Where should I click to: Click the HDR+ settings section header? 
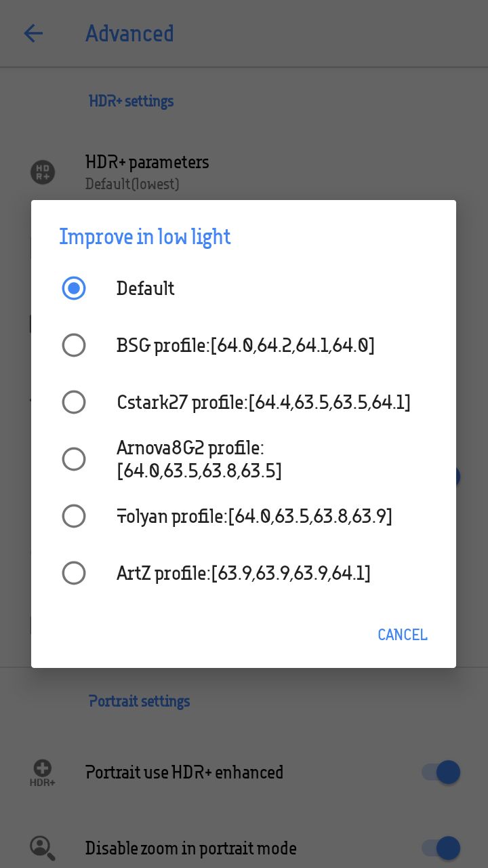pyautogui.click(x=131, y=101)
